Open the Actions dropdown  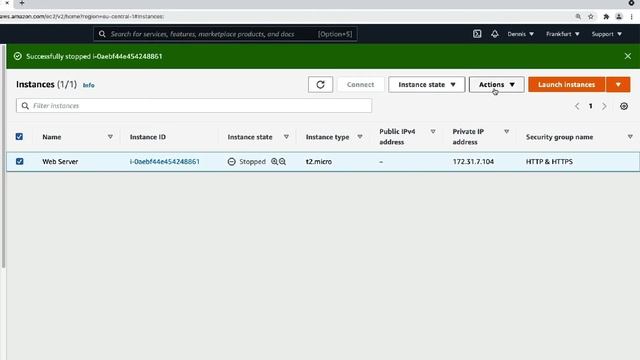(496, 84)
